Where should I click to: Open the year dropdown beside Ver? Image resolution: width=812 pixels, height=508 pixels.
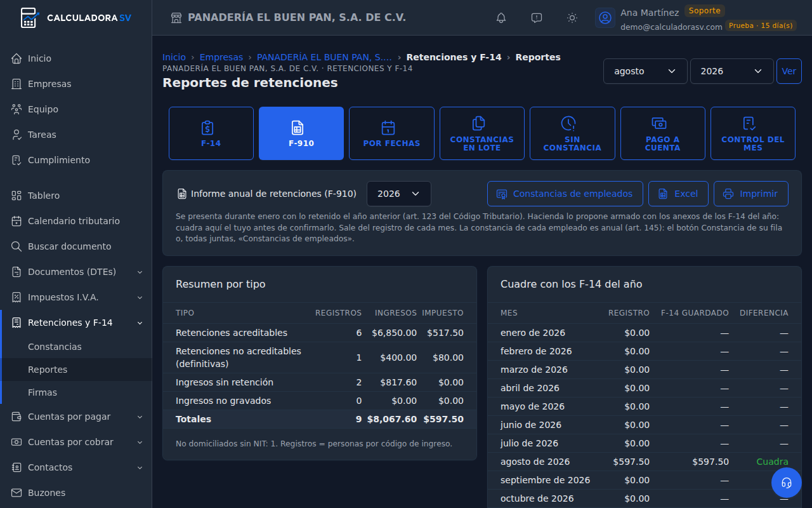tap(732, 71)
